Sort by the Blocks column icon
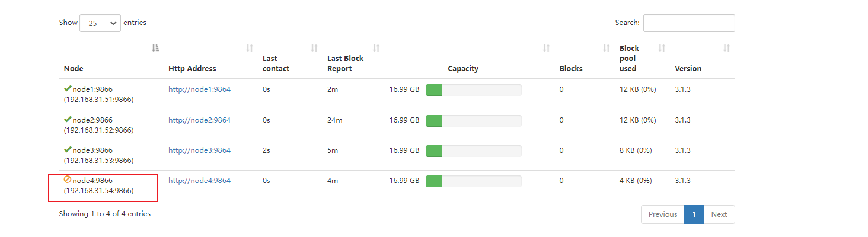 (x=606, y=48)
